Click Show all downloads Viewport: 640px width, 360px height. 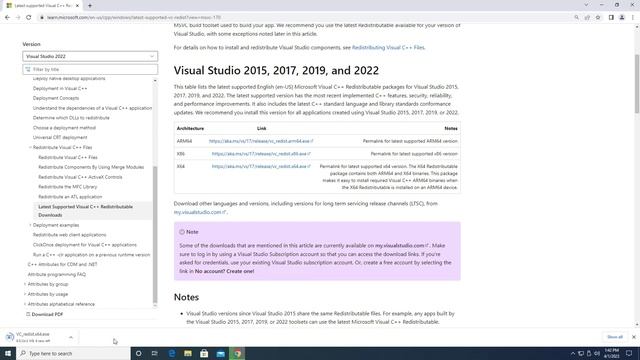[x=615, y=337]
